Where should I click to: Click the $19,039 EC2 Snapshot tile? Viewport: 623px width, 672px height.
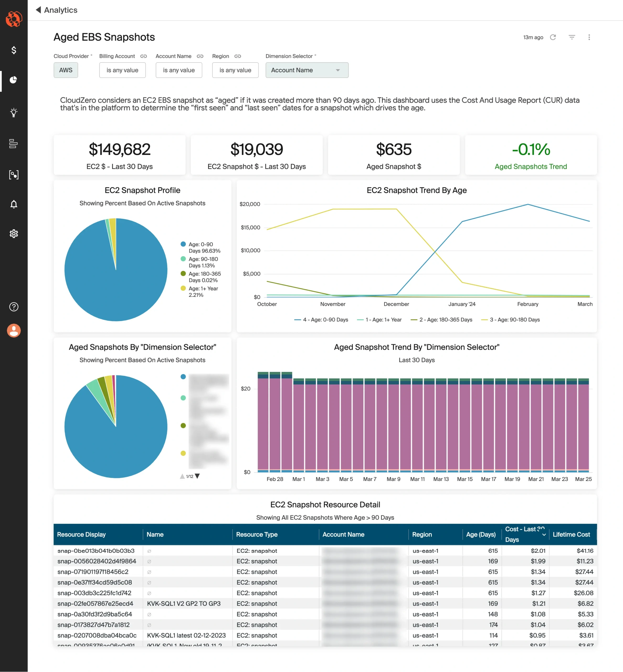[x=257, y=155]
